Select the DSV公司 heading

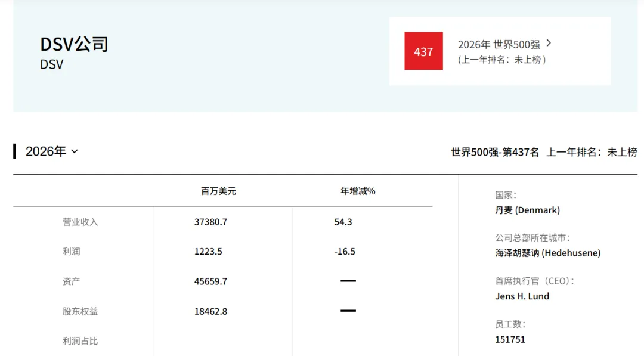pos(75,44)
